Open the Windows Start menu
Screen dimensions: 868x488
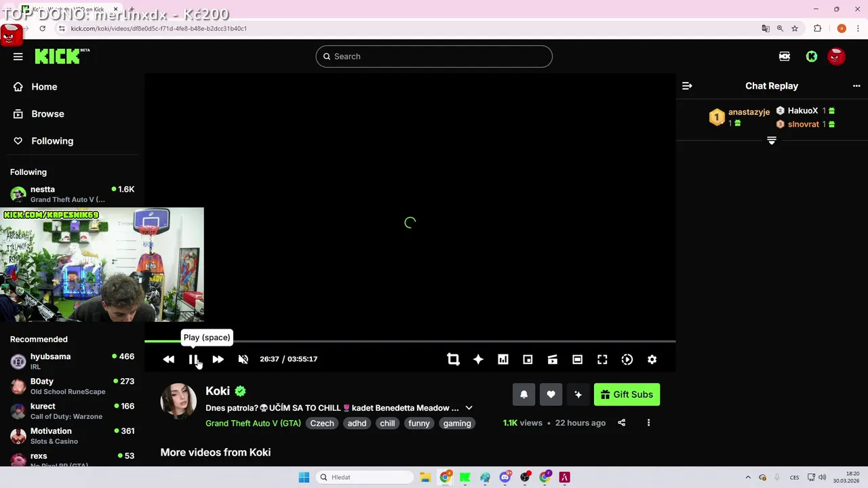[304, 477]
